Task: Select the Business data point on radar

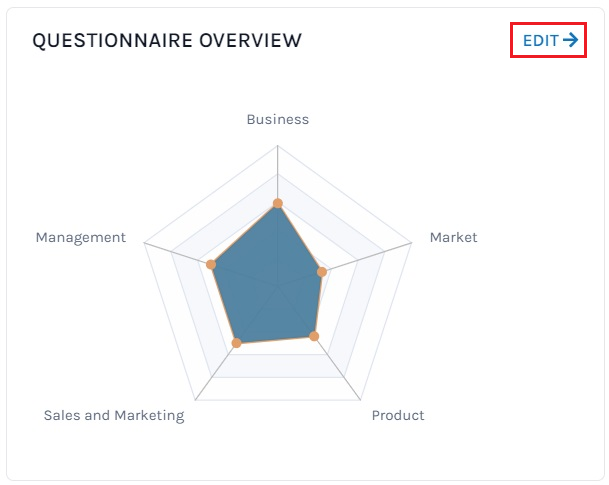Action: (277, 203)
